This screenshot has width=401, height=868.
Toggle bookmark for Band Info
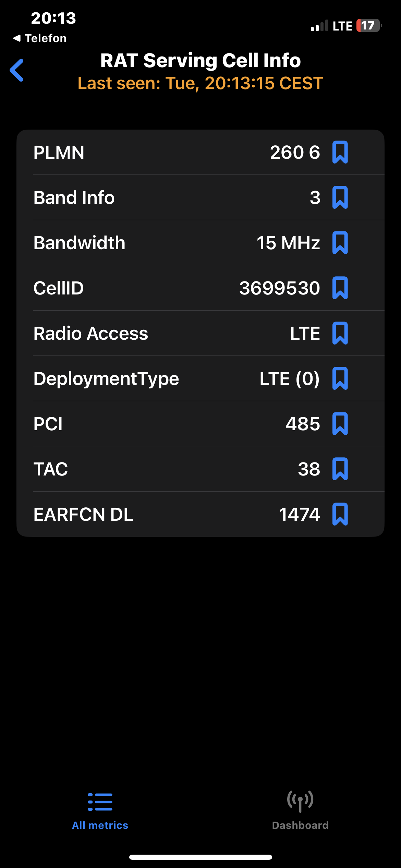point(340,197)
